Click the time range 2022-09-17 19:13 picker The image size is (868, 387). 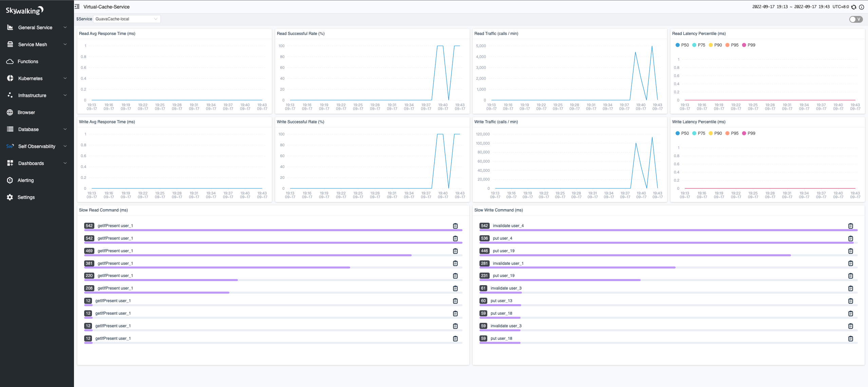[x=770, y=7]
